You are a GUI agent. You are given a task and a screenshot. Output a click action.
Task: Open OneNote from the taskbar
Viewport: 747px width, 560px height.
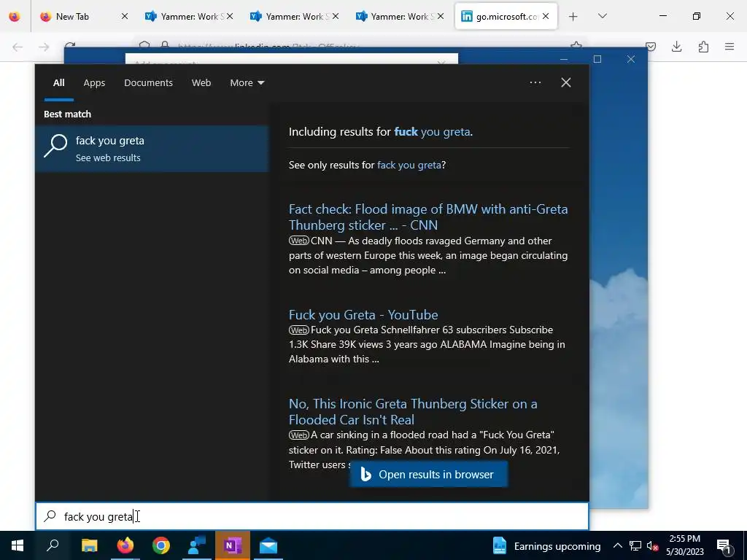[x=233, y=545]
